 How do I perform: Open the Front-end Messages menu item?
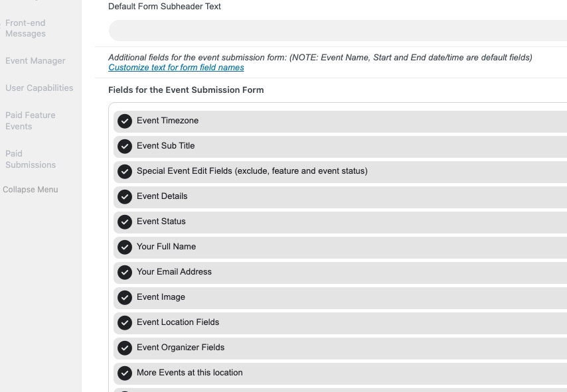tap(25, 28)
